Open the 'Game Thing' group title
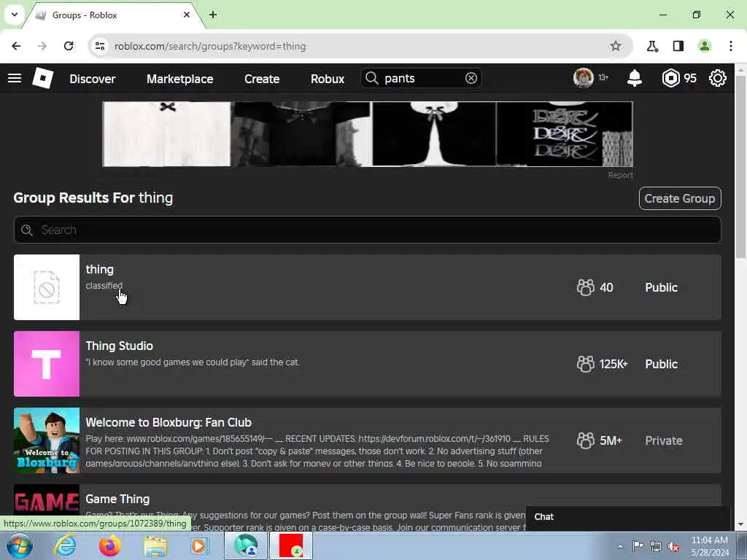This screenshot has height=560, width=747. [x=117, y=499]
